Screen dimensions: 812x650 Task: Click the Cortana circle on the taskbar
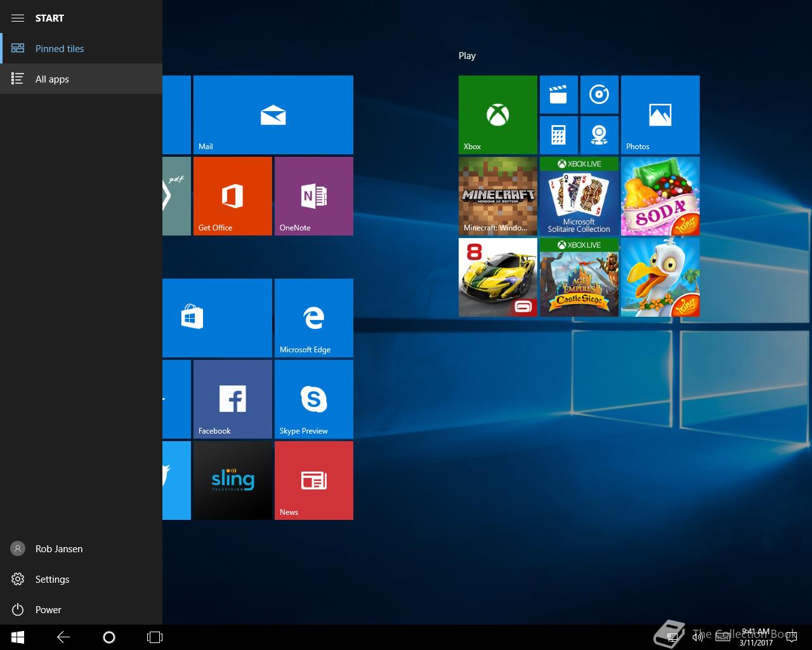(108, 637)
